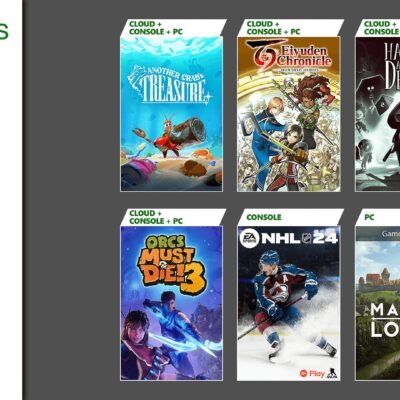
Task: Open the Manor Lords game cover
Action: pyautogui.click(x=378, y=303)
